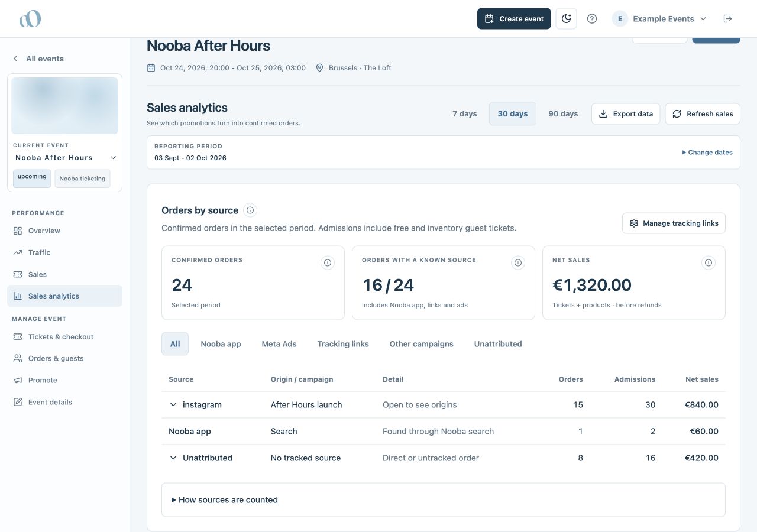Click info icon on Orders with known source card
Viewport: 757px width, 532px height.
coord(518,263)
